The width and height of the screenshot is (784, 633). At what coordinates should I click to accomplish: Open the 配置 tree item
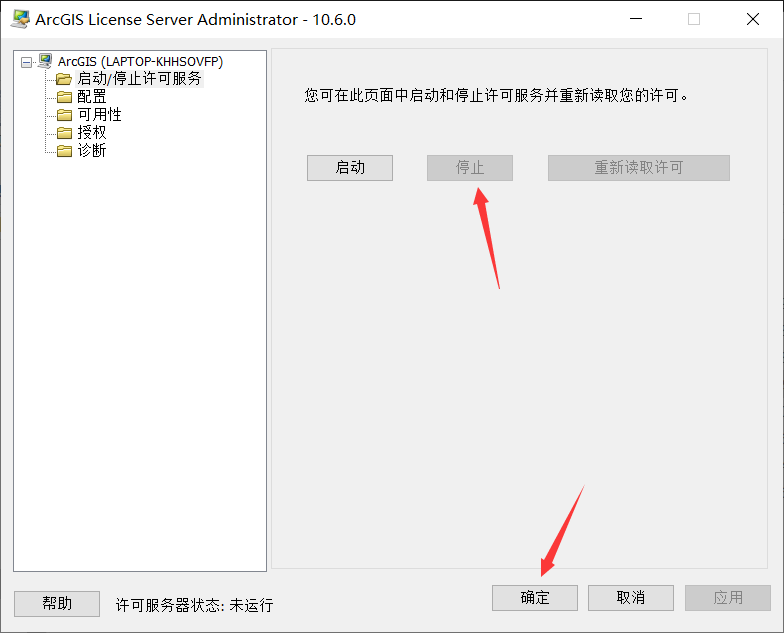click(92, 96)
